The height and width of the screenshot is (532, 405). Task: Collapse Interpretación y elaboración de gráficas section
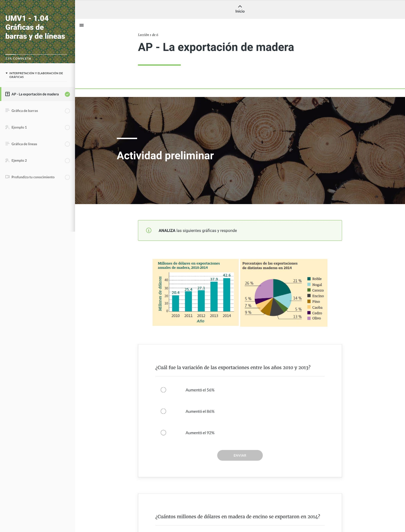coord(7,73)
